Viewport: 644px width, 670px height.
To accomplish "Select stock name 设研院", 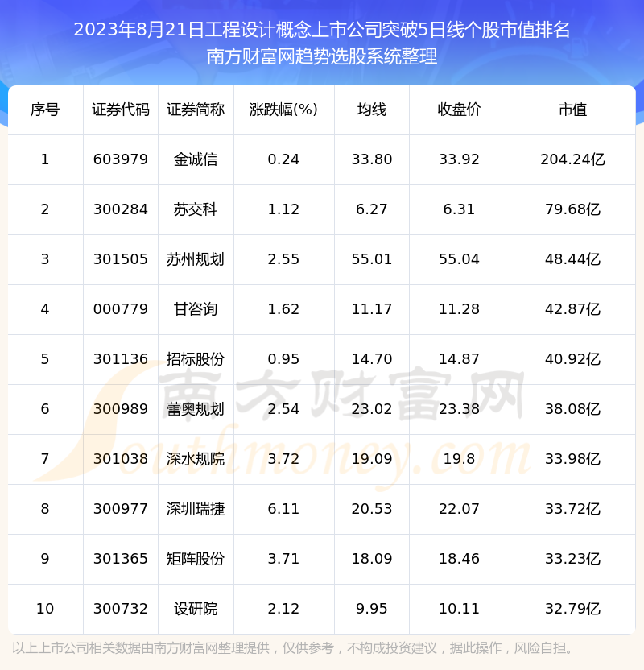I will pyautogui.click(x=196, y=609).
